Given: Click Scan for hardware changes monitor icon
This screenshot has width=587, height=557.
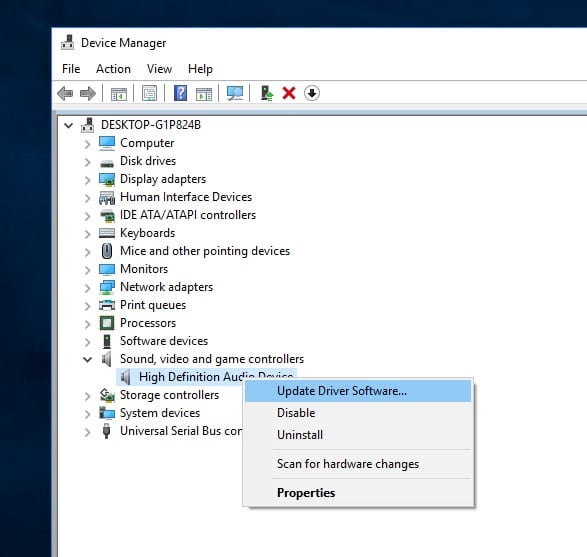Looking at the screenshot, I should click(235, 93).
